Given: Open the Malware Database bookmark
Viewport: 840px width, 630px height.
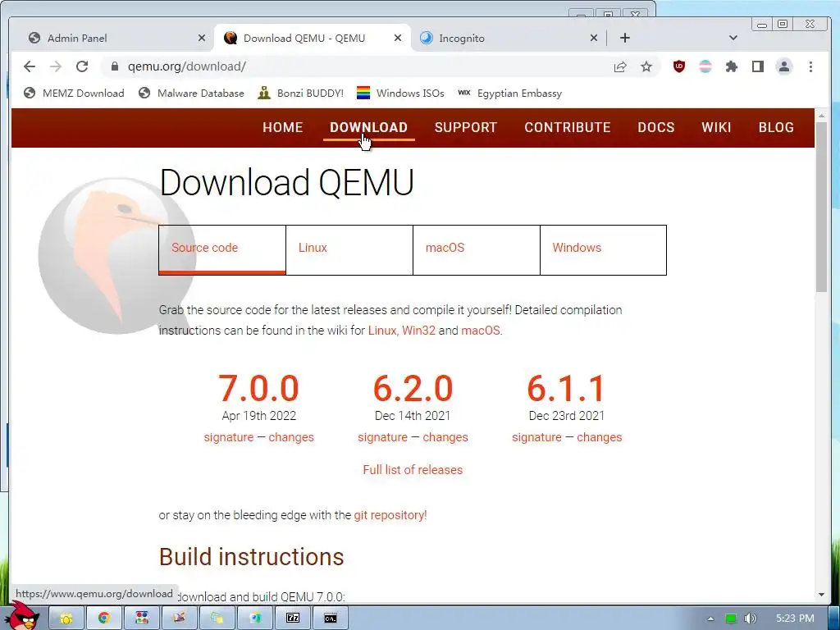Looking at the screenshot, I should click(x=191, y=94).
